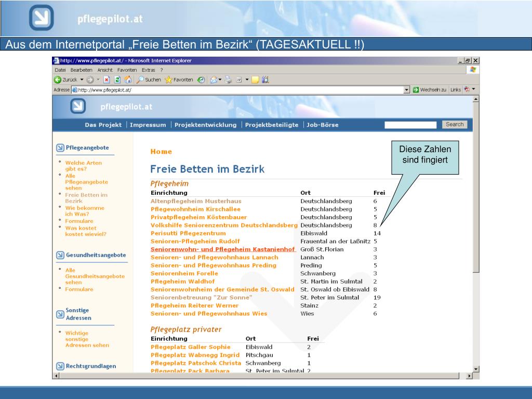This screenshot has height=399, width=532.
Task: Click the page icon in address bar
Action: tap(75, 90)
